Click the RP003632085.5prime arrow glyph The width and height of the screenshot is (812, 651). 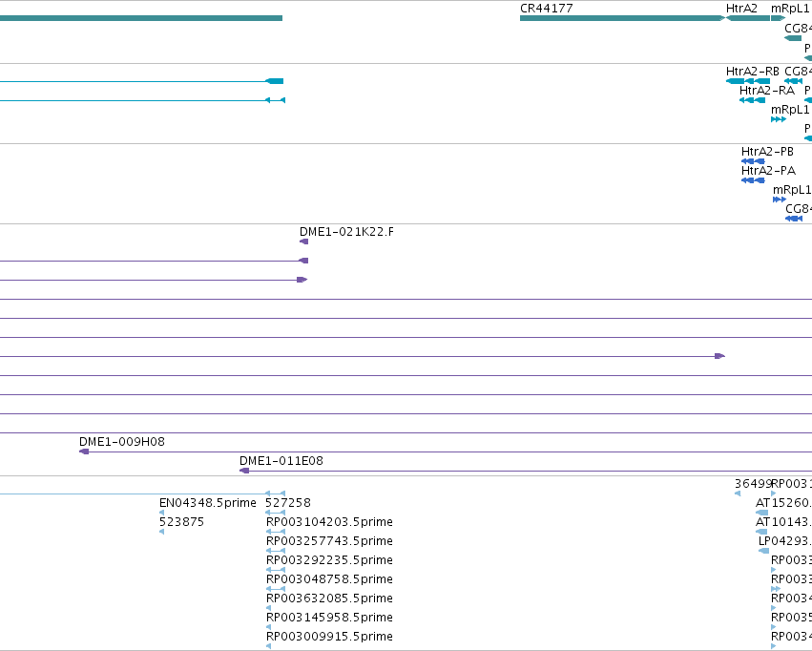[269, 609]
